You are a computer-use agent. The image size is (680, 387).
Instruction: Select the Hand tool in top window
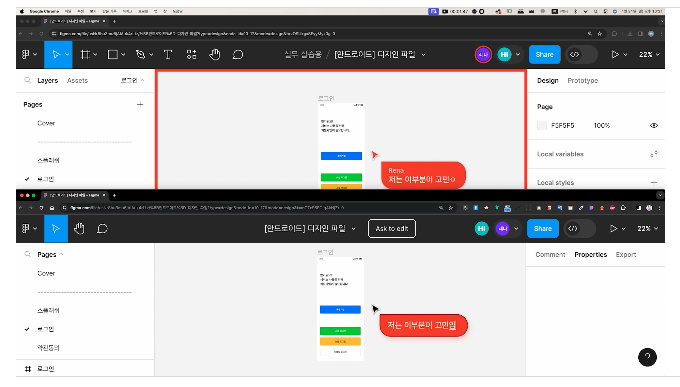click(215, 55)
